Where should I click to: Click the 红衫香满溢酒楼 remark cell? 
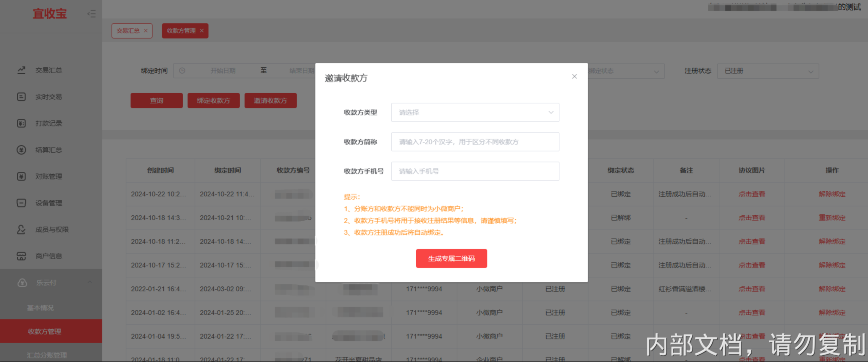click(x=685, y=289)
